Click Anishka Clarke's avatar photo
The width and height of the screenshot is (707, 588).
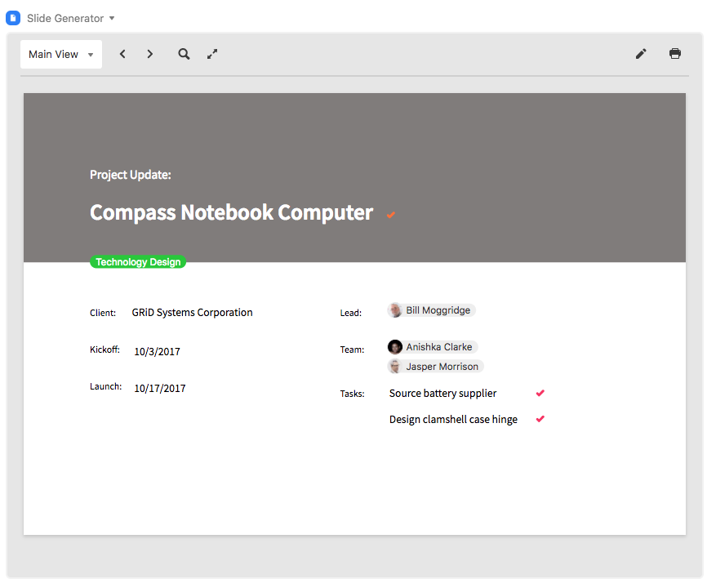pos(395,347)
